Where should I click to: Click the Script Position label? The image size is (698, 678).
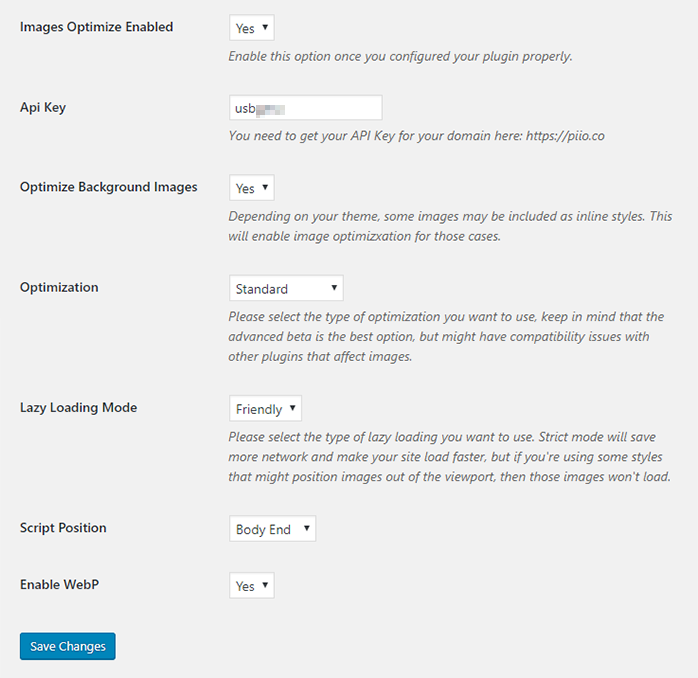pyautogui.click(x=63, y=528)
